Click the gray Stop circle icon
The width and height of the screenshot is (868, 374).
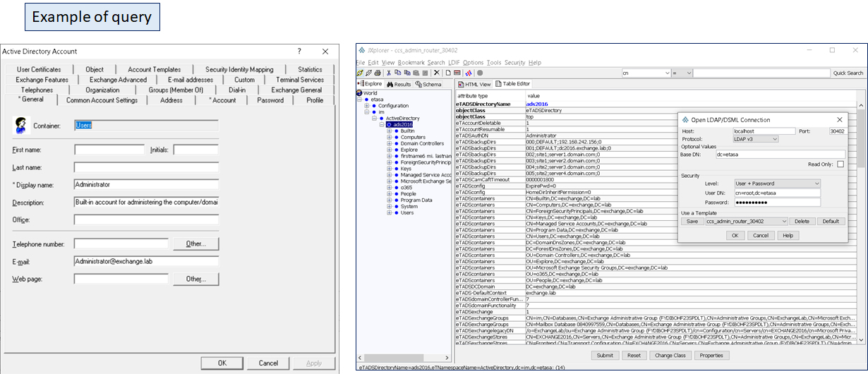(x=480, y=73)
